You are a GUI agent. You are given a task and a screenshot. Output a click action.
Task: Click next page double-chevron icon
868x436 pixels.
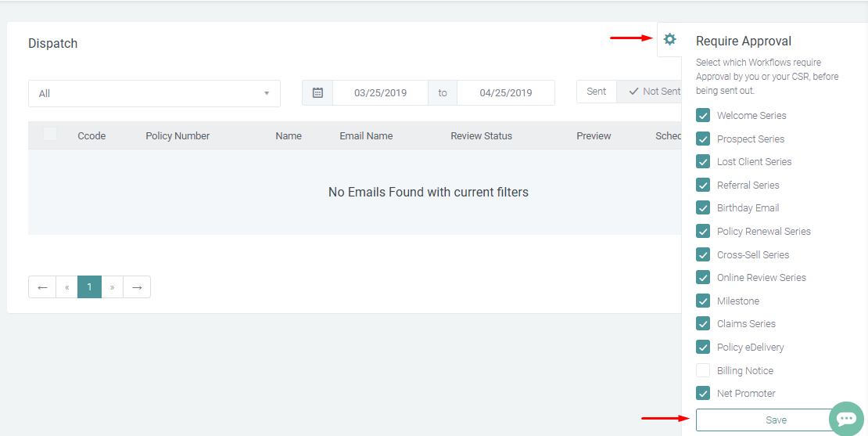pos(113,287)
